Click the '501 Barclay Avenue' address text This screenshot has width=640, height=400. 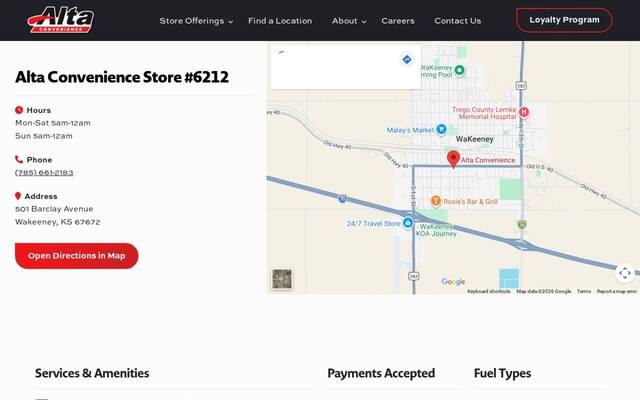(x=54, y=209)
